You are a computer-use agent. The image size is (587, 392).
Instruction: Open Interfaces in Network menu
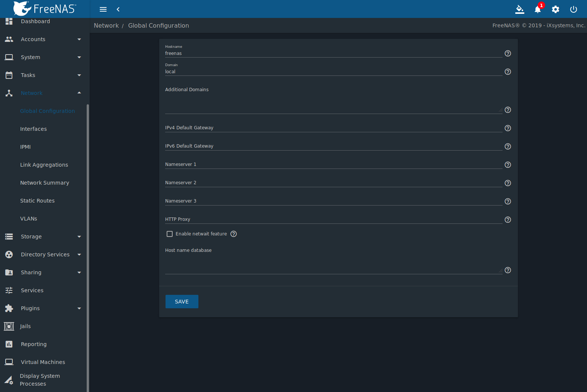point(33,129)
